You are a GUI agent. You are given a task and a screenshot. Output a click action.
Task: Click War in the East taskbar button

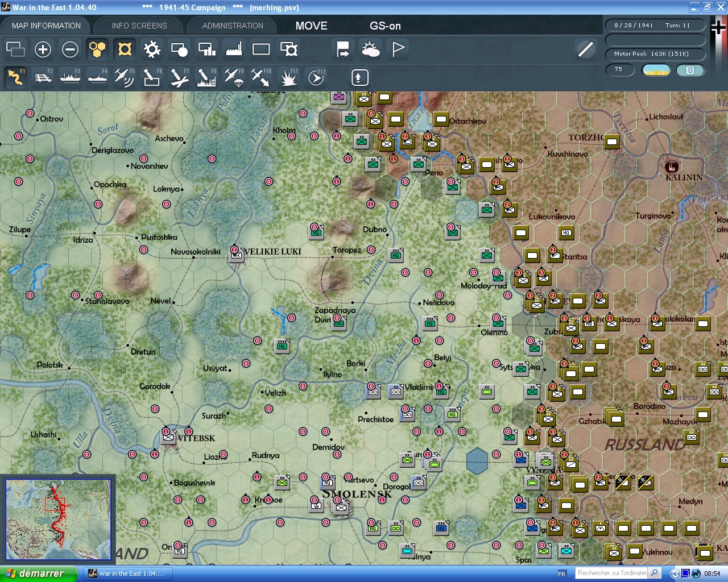pyautogui.click(x=127, y=573)
